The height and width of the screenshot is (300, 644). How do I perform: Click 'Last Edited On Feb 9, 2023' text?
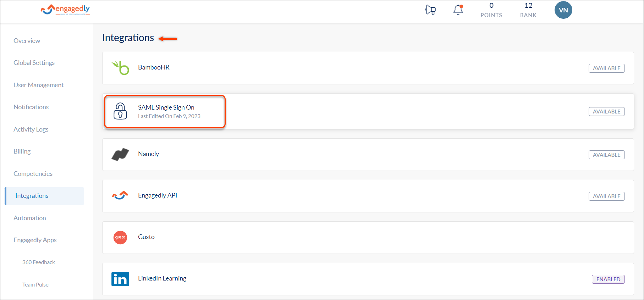(x=169, y=116)
